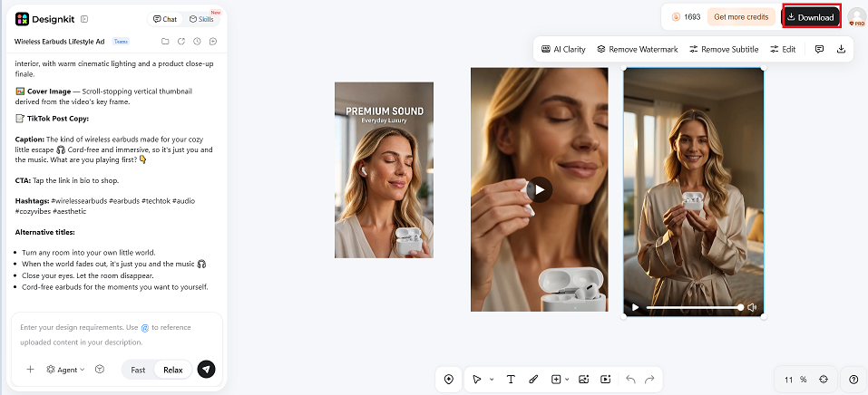Mute the selected video with the speaker icon
The image size is (868, 395).
[752, 307]
